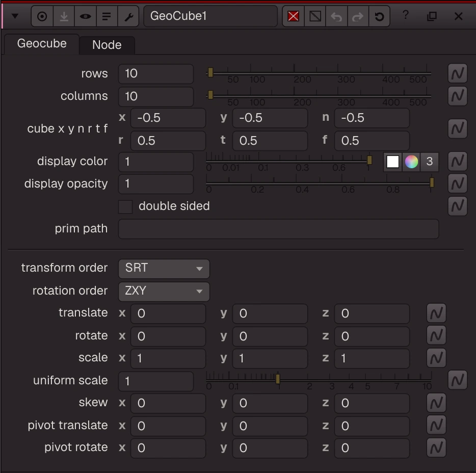
Task: Open animation menu for cube x y n r t f
Action: point(458,128)
